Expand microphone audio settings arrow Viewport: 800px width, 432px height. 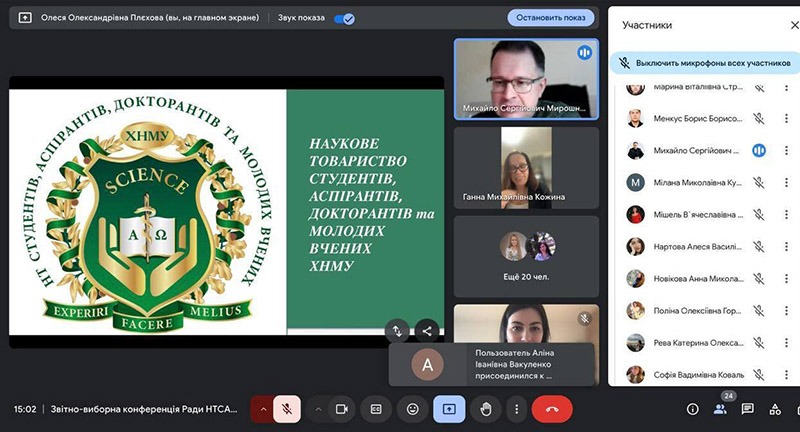tap(263, 409)
